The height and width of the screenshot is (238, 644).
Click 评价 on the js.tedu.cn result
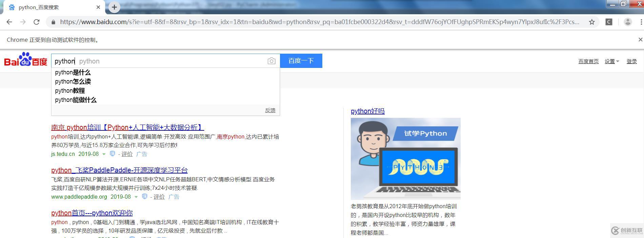[127, 154]
